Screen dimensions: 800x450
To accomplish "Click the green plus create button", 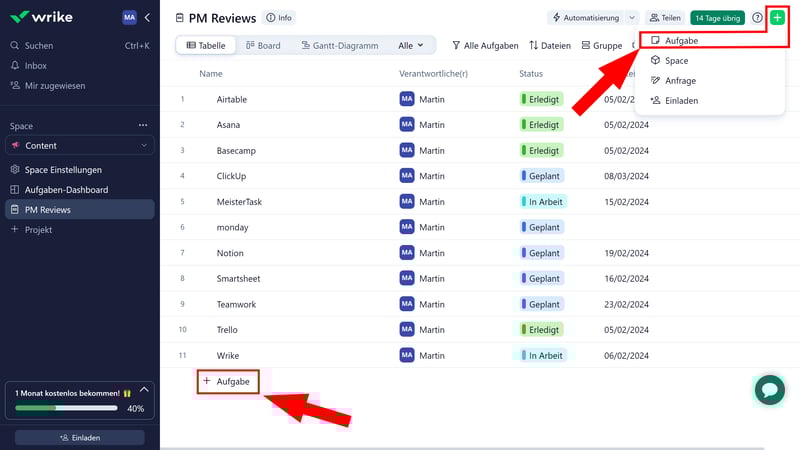I will 777,18.
